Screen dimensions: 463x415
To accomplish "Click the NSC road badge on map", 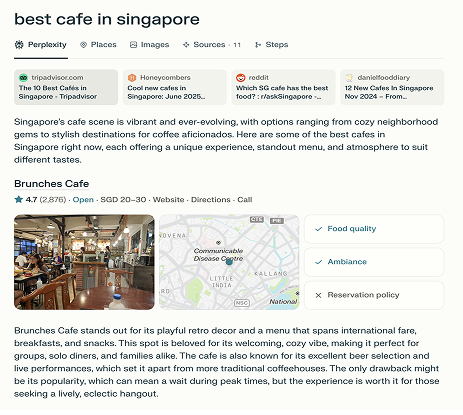I will [242, 303].
